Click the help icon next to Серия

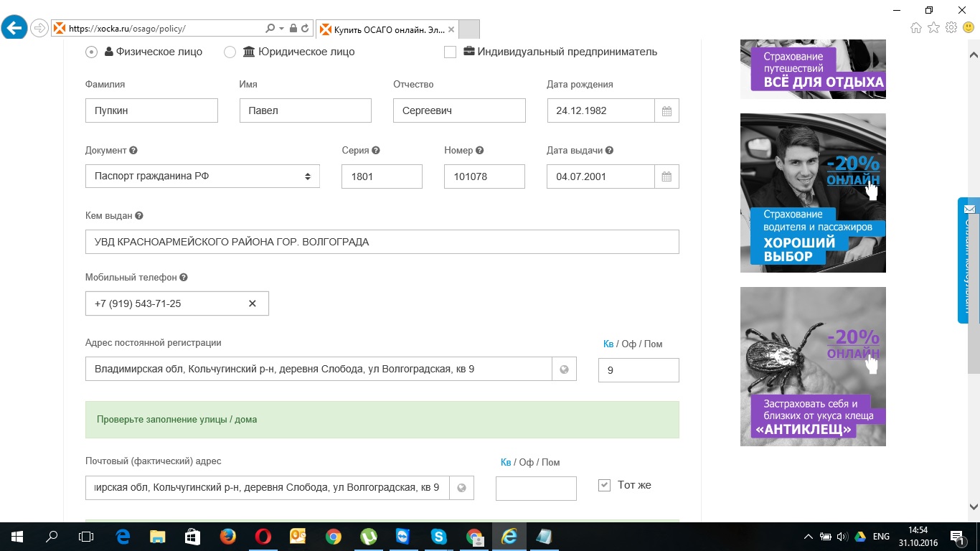tap(376, 151)
